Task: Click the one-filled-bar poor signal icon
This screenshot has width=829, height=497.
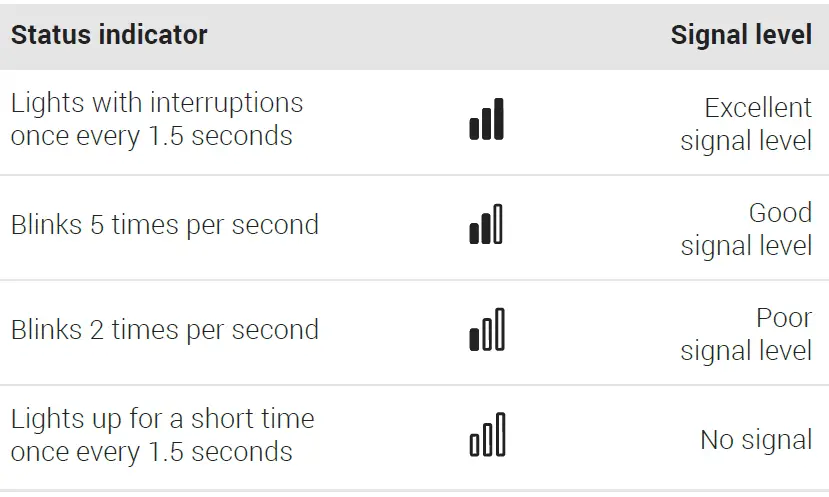Action: pyautogui.click(x=486, y=331)
